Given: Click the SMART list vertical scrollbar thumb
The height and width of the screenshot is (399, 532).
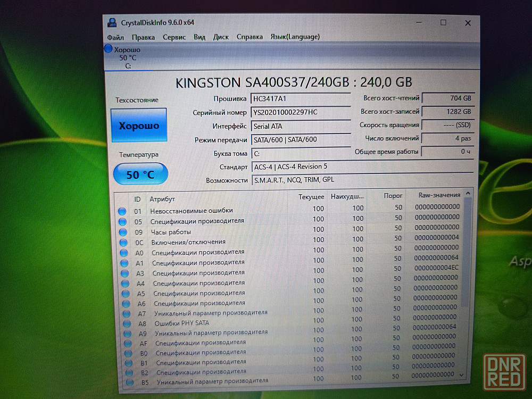Looking at the screenshot, I should (x=467, y=253).
